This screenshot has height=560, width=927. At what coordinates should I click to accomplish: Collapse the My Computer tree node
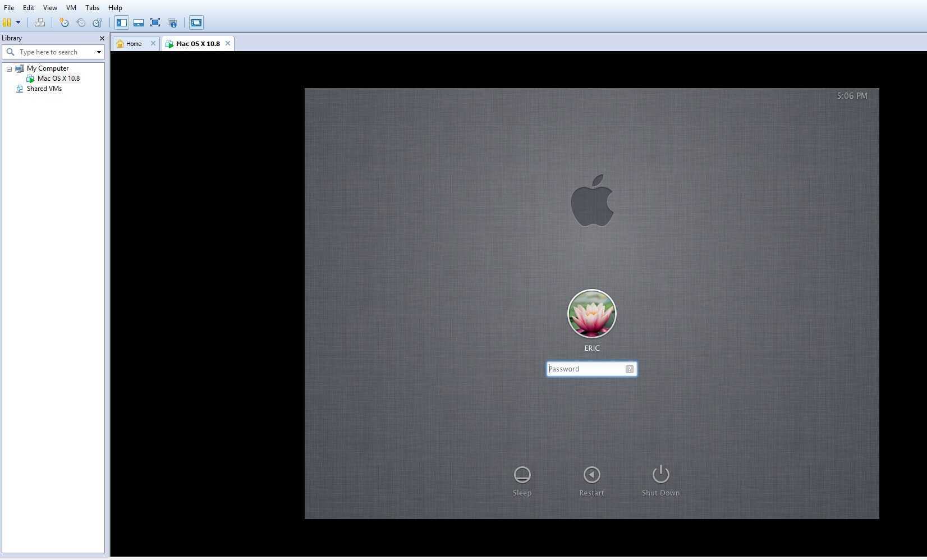point(9,69)
